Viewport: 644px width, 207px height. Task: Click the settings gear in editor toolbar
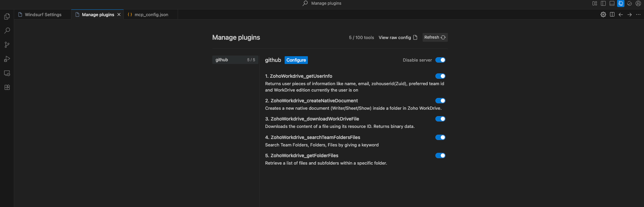(x=603, y=14)
